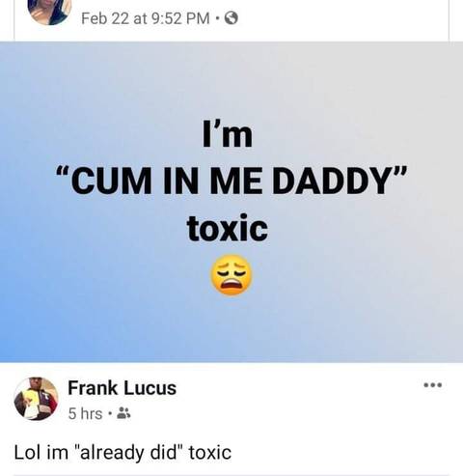Click the globe Public privacy icon
This screenshot has height=476, width=463.
(x=231, y=18)
